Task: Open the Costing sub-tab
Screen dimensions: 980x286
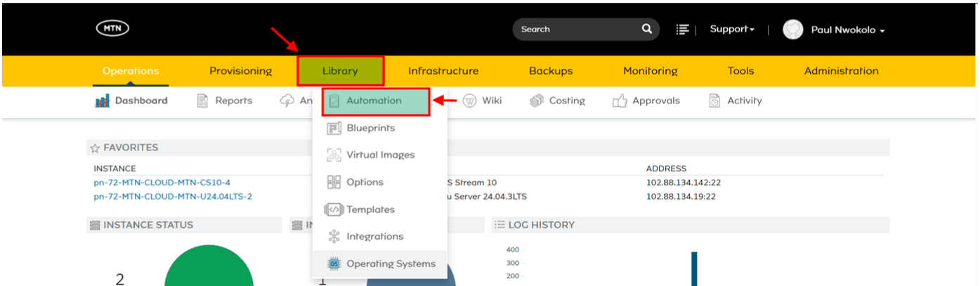Action: click(557, 100)
